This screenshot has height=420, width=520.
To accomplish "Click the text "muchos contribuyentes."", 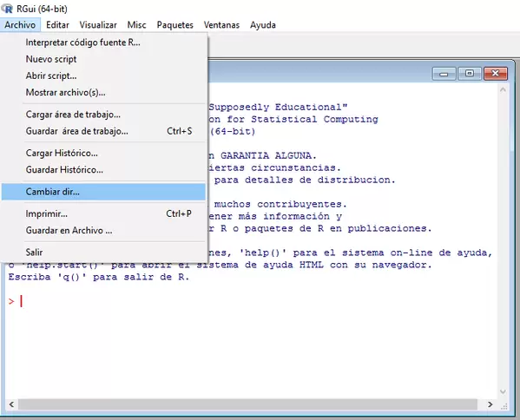I will click(280, 204).
